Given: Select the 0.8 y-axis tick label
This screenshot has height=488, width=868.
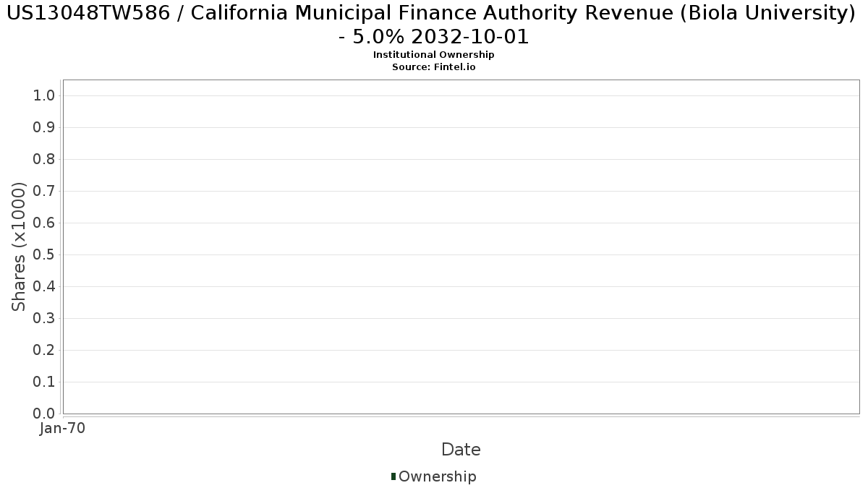Looking at the screenshot, I should [x=44, y=160].
